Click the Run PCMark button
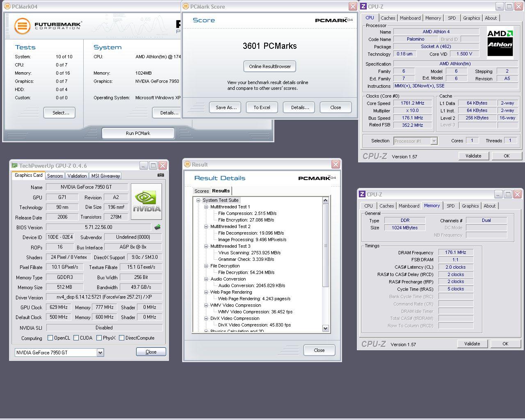This screenshot has height=420, width=525. [138, 133]
